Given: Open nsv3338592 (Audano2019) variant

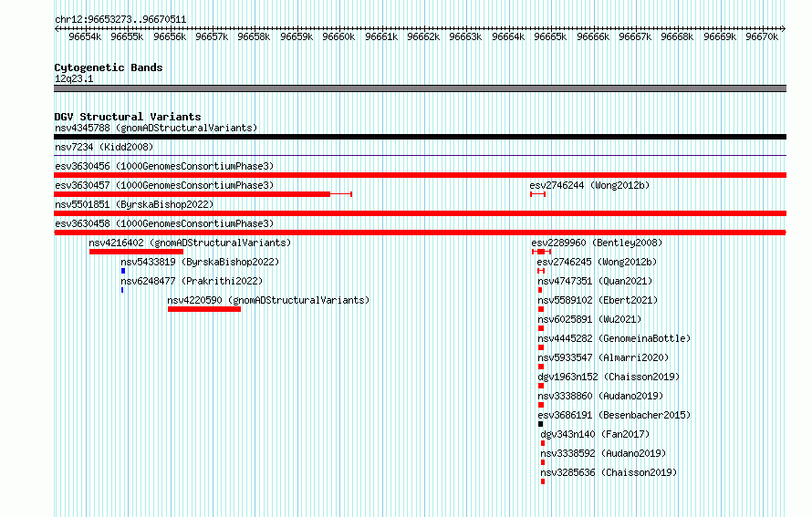Looking at the screenshot, I should coord(603,453).
